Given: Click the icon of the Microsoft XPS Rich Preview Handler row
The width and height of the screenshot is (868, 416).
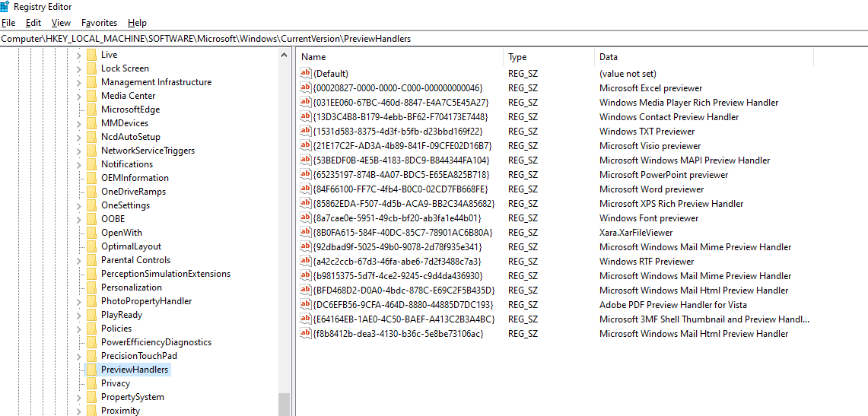Looking at the screenshot, I should pos(306,203).
